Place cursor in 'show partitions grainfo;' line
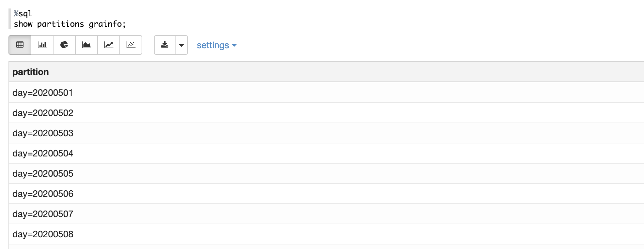 point(69,24)
